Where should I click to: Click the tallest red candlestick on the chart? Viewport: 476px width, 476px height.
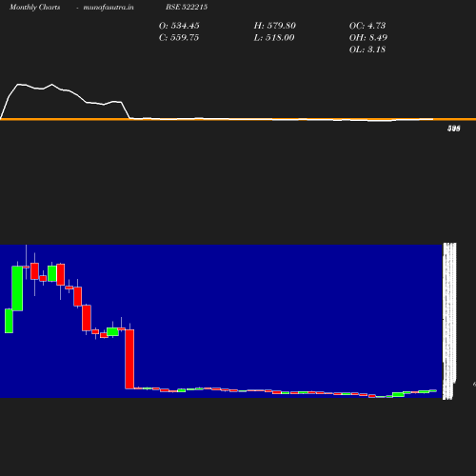(x=129, y=359)
